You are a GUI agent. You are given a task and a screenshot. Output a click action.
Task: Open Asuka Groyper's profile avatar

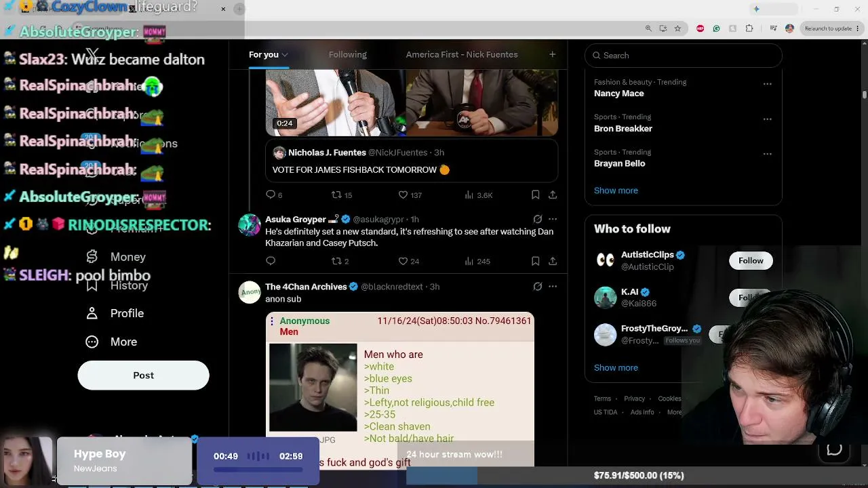coord(250,225)
